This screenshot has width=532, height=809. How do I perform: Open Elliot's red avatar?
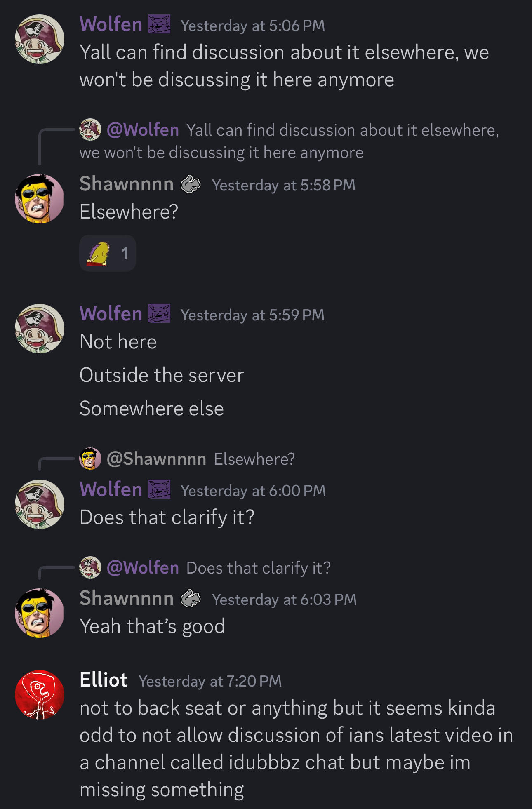[40, 695]
